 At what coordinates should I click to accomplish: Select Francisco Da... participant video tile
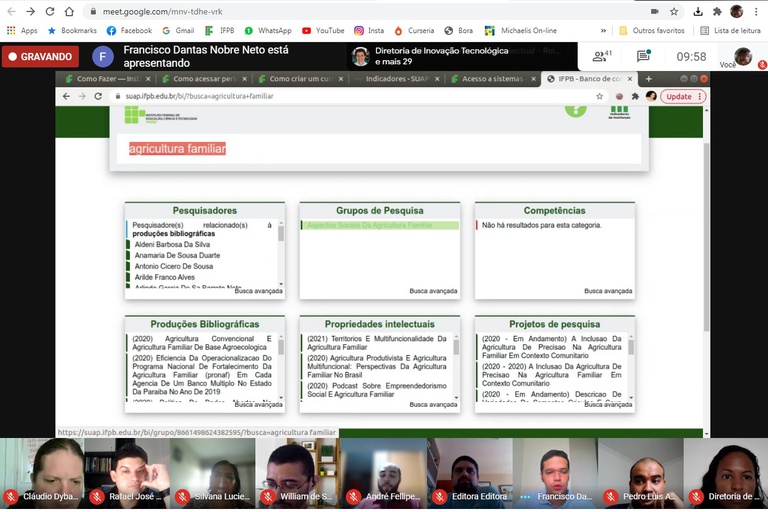(555, 473)
